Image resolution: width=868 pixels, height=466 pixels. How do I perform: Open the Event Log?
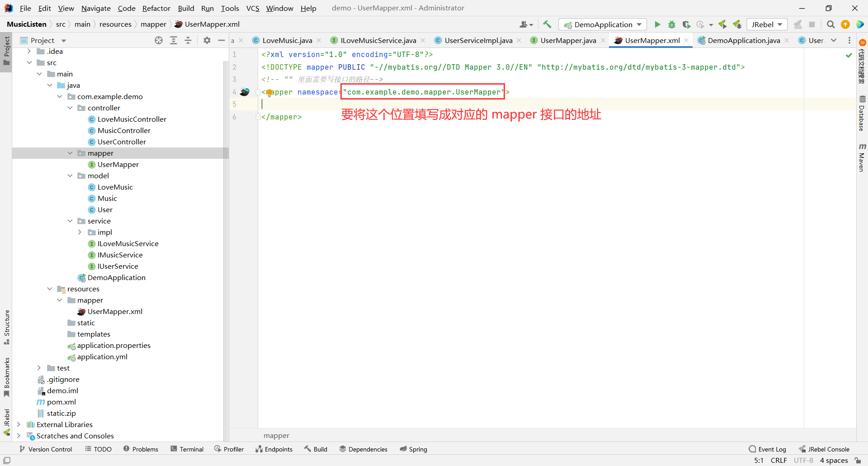tap(767, 449)
